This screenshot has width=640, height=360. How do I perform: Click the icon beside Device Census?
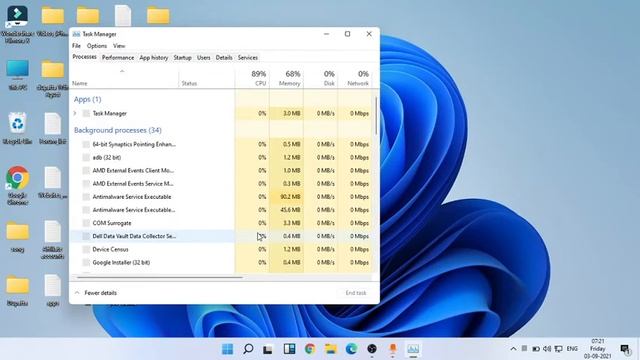[x=86, y=249]
